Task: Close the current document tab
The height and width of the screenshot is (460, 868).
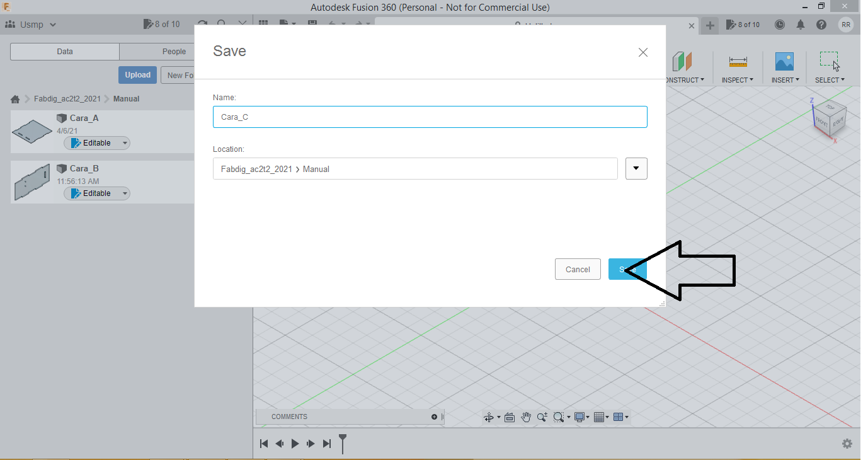Action: (x=692, y=26)
